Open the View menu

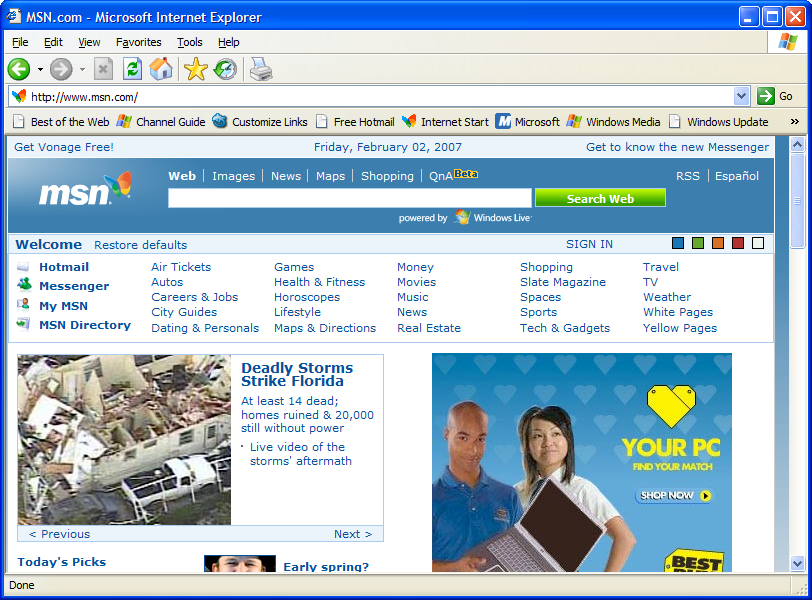coord(89,42)
